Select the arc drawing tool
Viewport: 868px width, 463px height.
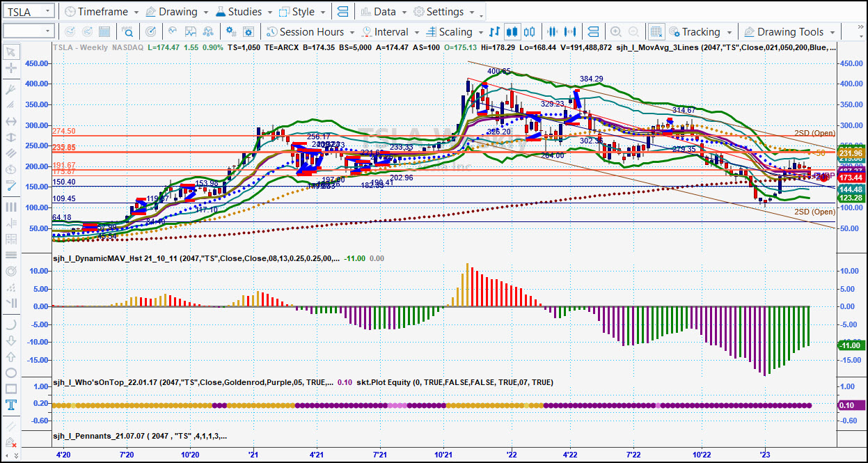point(10,324)
